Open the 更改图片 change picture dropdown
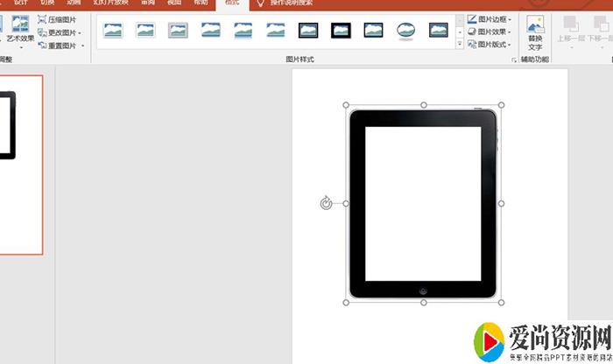The width and height of the screenshot is (613, 364). point(61,31)
